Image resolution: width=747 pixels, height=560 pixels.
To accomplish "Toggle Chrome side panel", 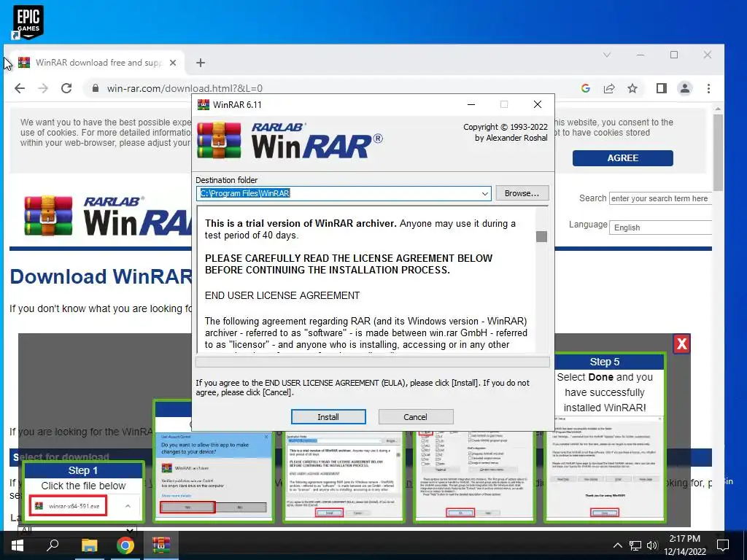I will click(661, 88).
